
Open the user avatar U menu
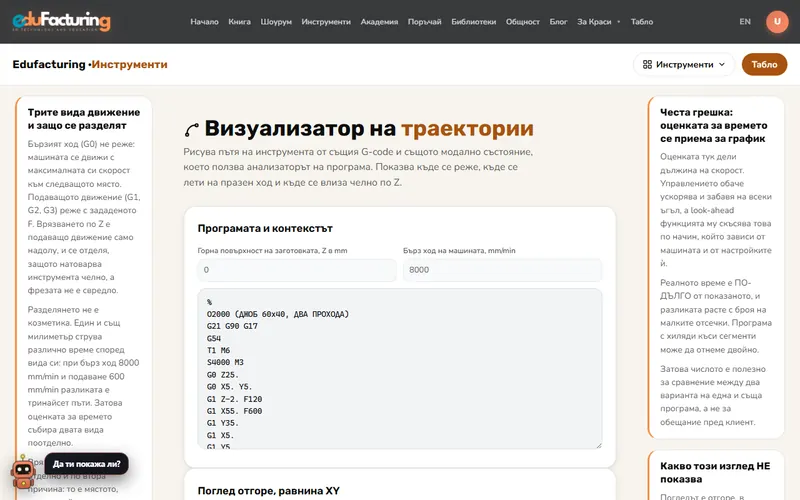coord(777,21)
